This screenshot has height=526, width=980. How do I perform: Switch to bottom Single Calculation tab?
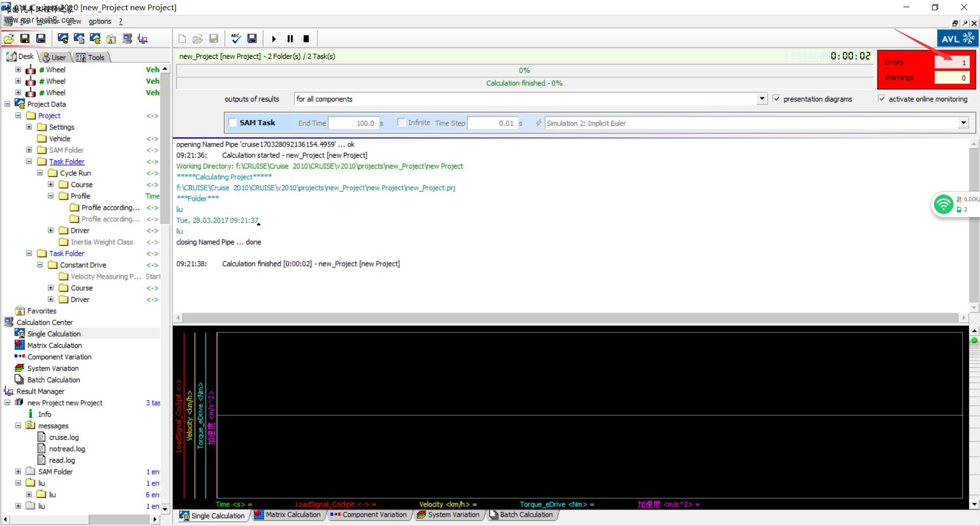212,515
